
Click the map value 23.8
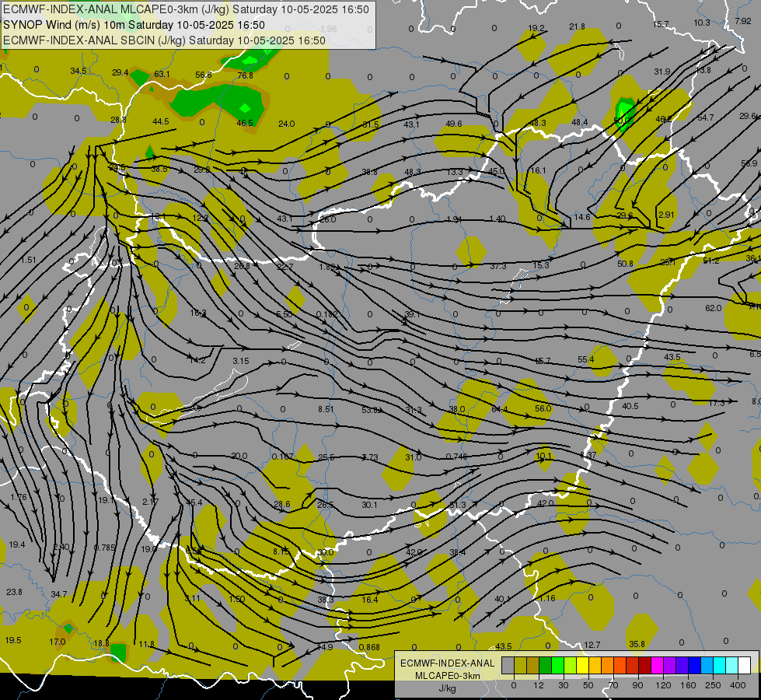click(14, 592)
